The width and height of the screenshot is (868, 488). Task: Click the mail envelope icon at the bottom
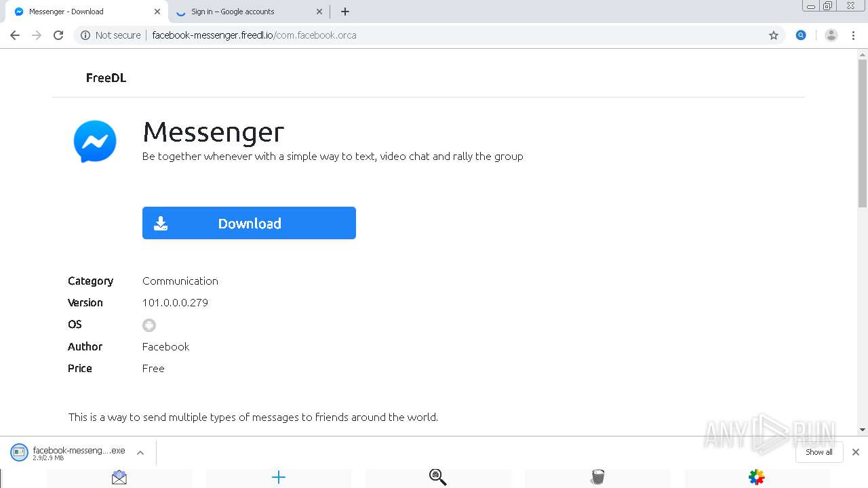coord(119,478)
